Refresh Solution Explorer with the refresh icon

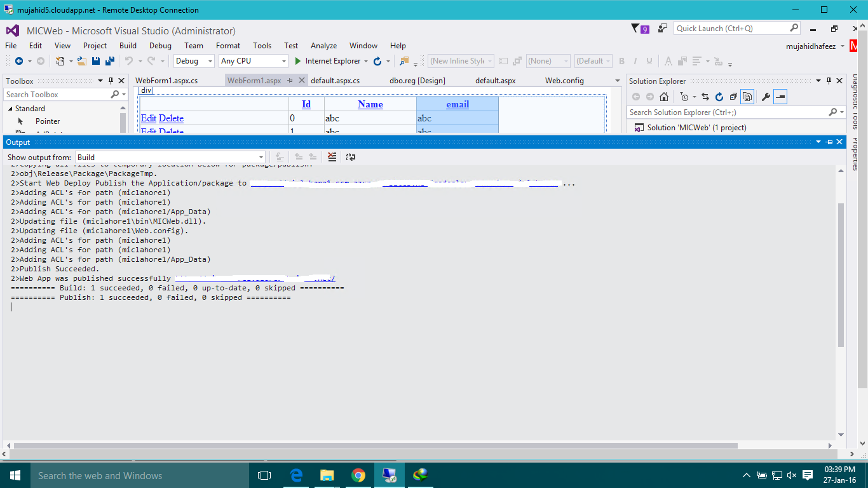(719, 97)
